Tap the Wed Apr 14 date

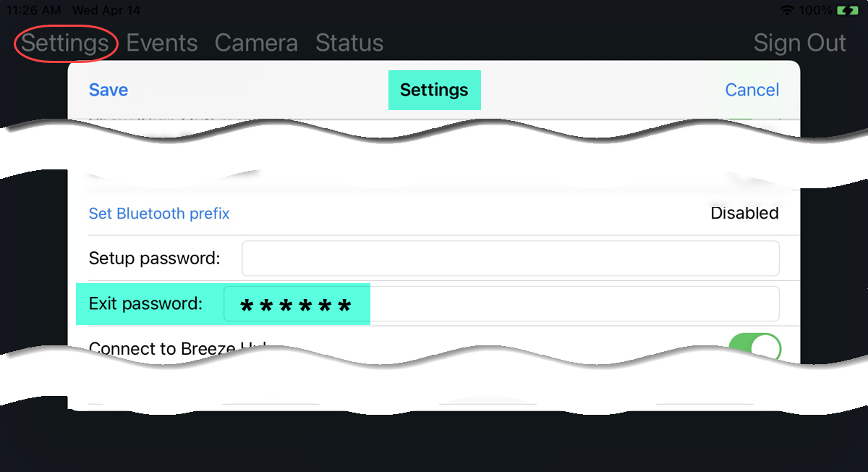tap(106, 10)
